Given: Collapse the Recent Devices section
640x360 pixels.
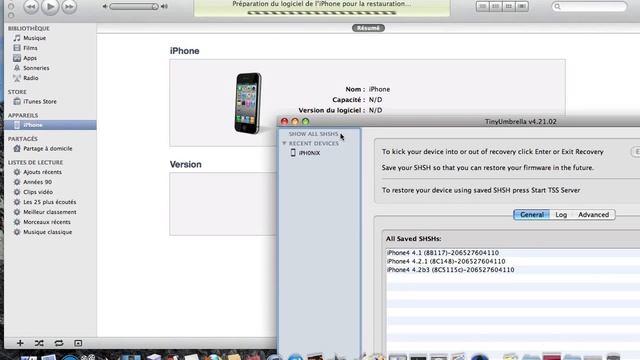Looking at the screenshot, I should pos(284,143).
